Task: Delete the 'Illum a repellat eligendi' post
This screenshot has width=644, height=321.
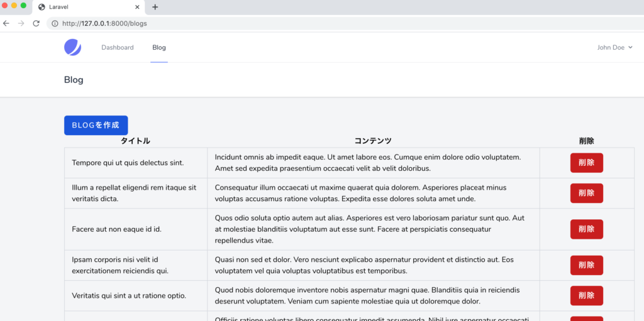Action: [587, 193]
